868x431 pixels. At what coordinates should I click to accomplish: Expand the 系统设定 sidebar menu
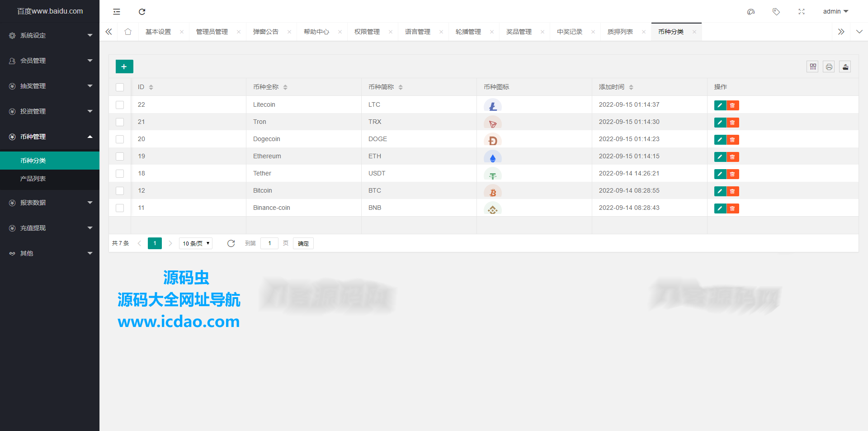pos(50,35)
